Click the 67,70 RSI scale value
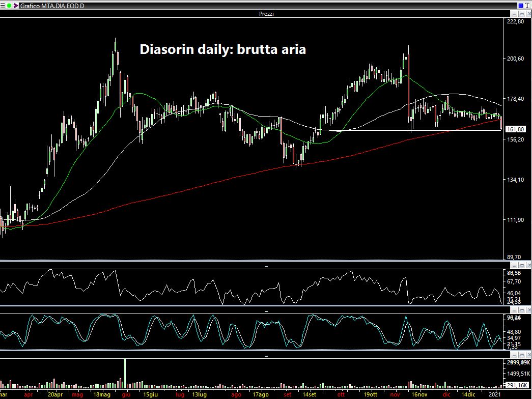This screenshot has height=399, width=532. (514, 281)
